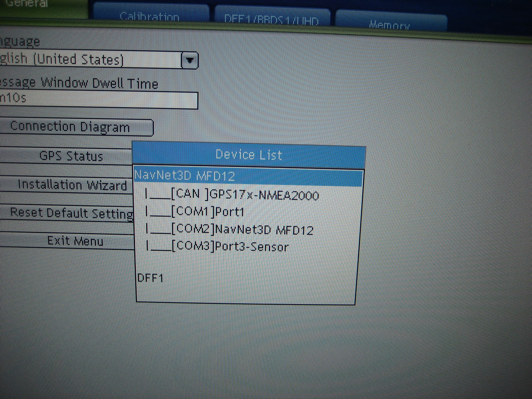Open the Language dropdown arrow
532x399 pixels.
(x=190, y=61)
